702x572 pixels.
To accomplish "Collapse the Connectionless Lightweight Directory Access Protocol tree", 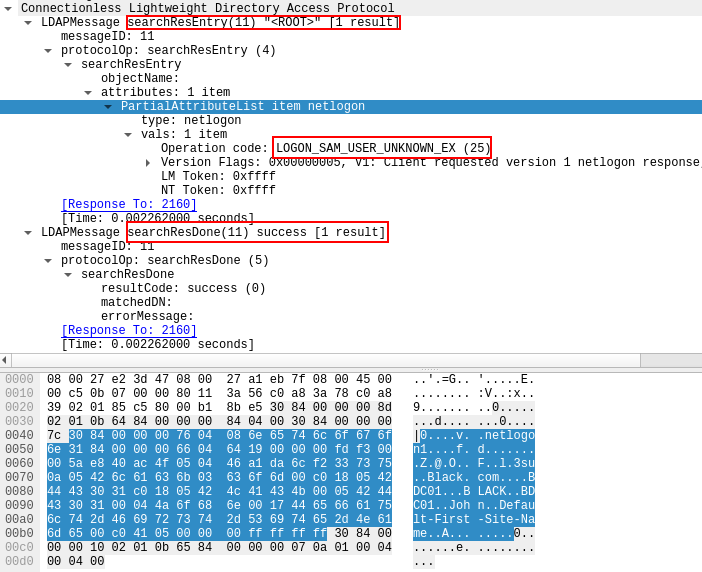I will 8,8.
